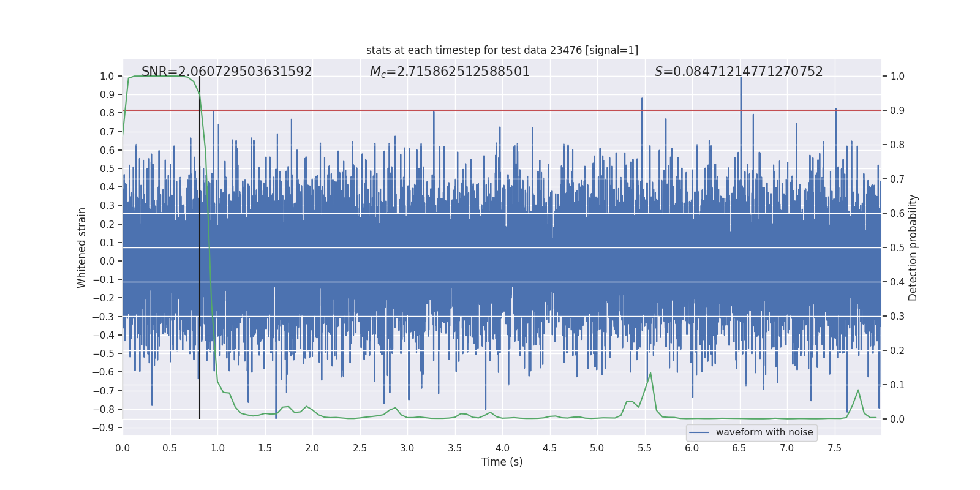Click the plot title mentioning test data 23476
This screenshot has width=980, height=490.
502,50
